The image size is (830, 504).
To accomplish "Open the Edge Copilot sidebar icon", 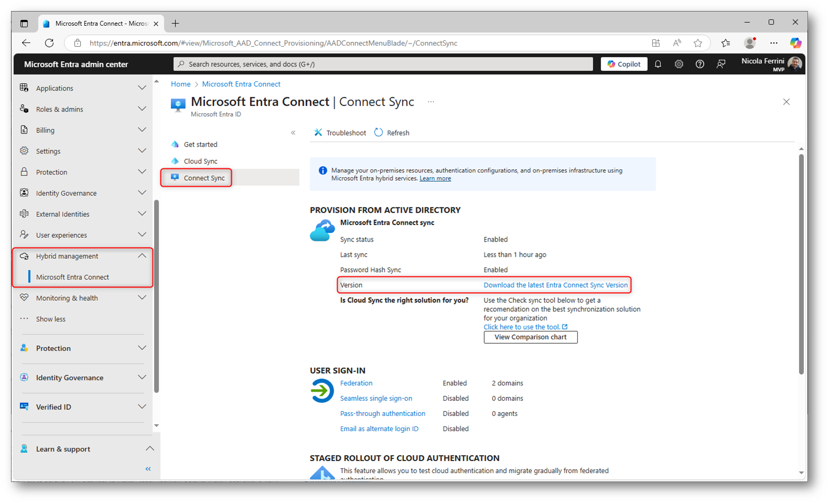I will [795, 43].
